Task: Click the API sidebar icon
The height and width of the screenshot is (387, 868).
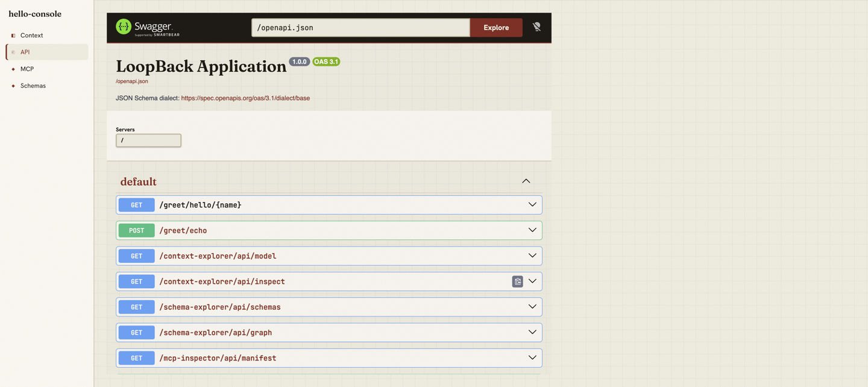Action: tap(13, 52)
